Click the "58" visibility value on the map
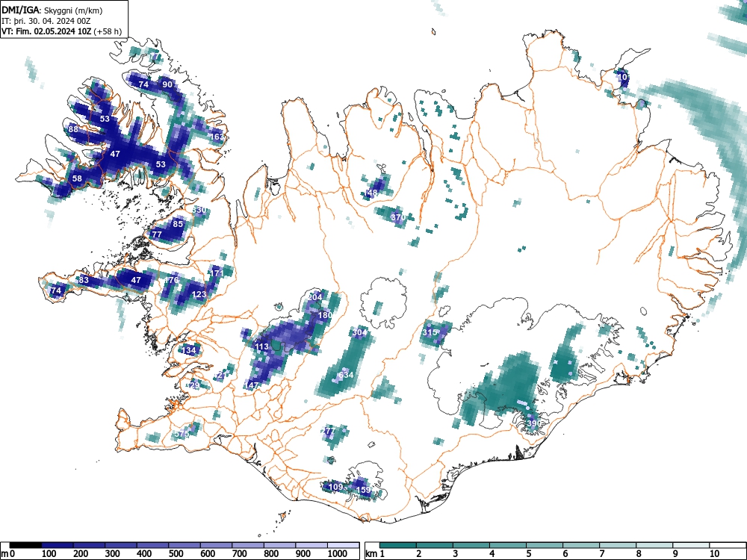Viewport: 747px width, 560px height. coord(77,178)
